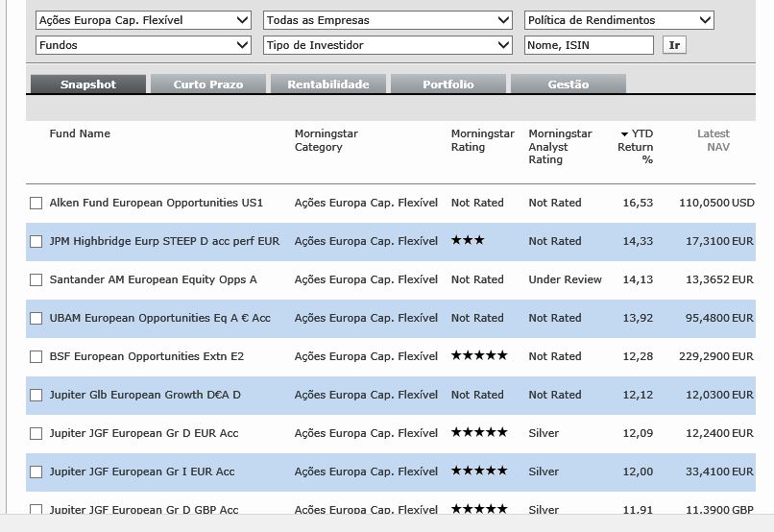The image size is (774, 532).
Task: Click Silver analyst rating for Jupiter JGF D EUR
Action: click(x=544, y=433)
